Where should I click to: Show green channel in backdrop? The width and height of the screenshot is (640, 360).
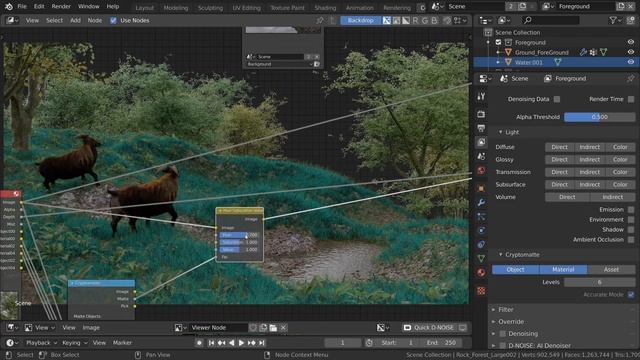click(425, 20)
